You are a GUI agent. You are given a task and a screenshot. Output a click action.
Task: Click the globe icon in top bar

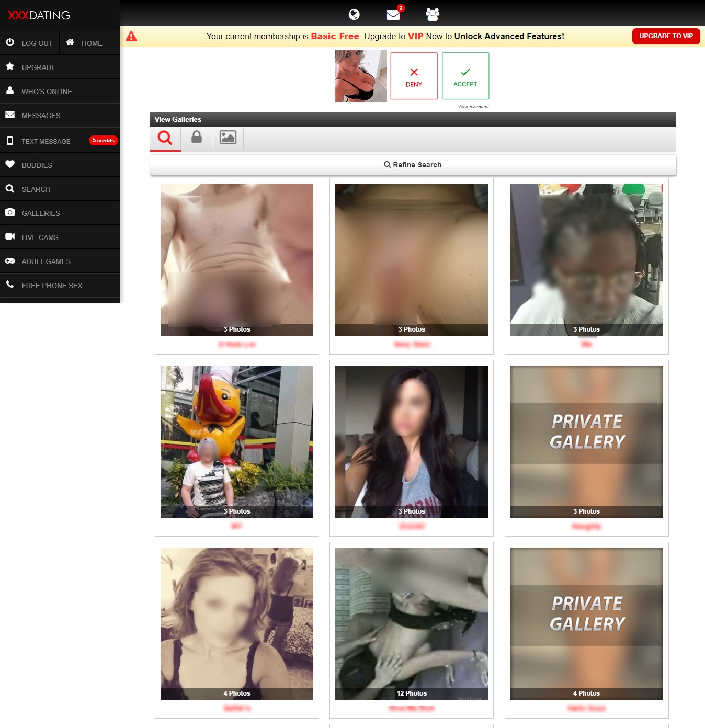(354, 15)
